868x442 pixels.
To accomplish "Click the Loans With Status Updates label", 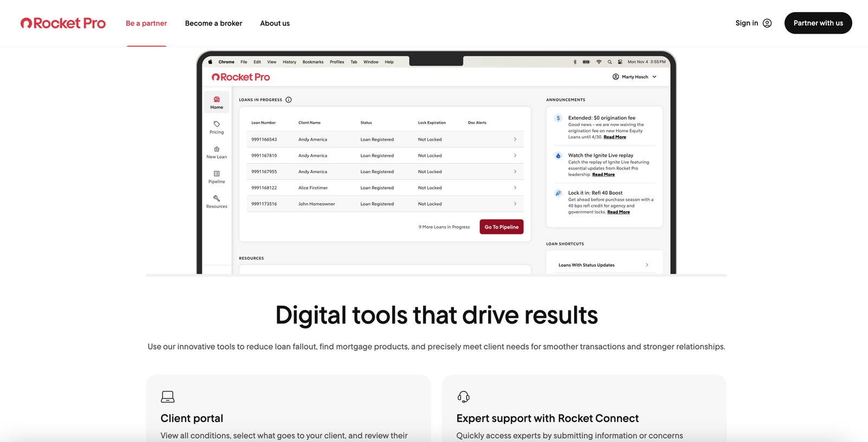I will pyautogui.click(x=586, y=265).
